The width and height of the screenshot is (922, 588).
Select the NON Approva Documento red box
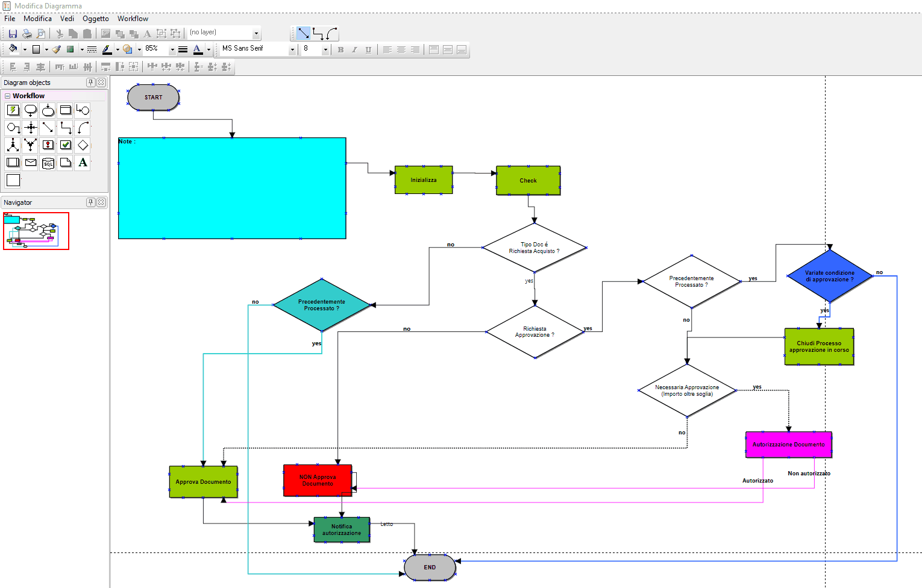point(318,480)
